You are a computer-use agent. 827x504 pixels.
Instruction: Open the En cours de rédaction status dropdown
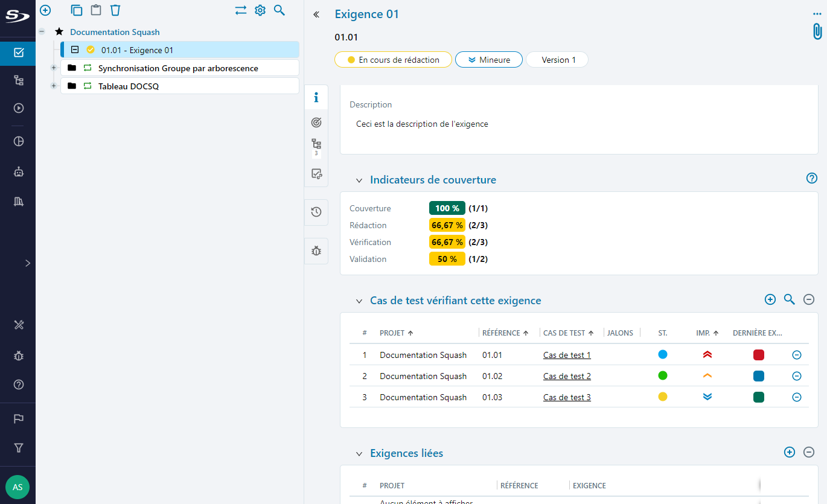click(393, 60)
